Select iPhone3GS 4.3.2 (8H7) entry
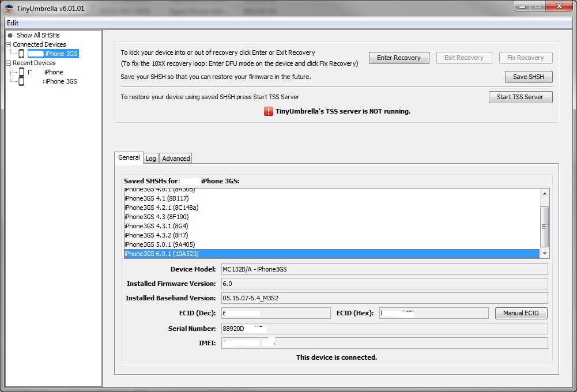This screenshot has height=392, width=577. (331, 235)
